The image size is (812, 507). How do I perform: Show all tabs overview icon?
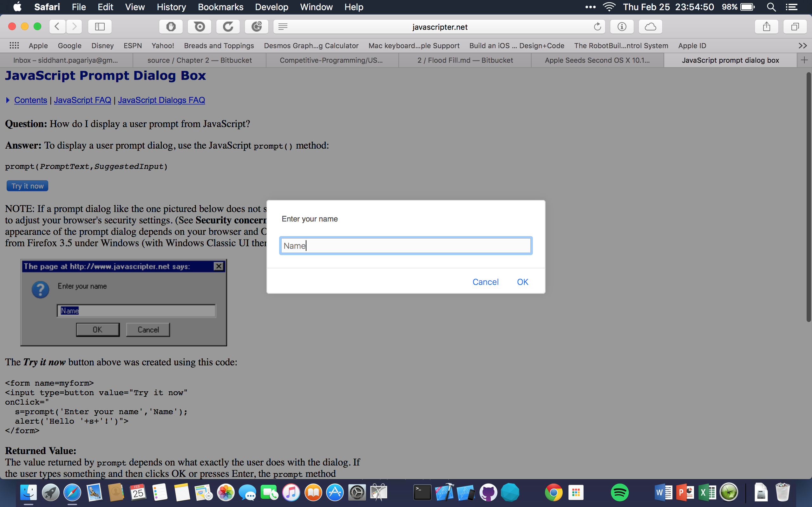(x=795, y=27)
